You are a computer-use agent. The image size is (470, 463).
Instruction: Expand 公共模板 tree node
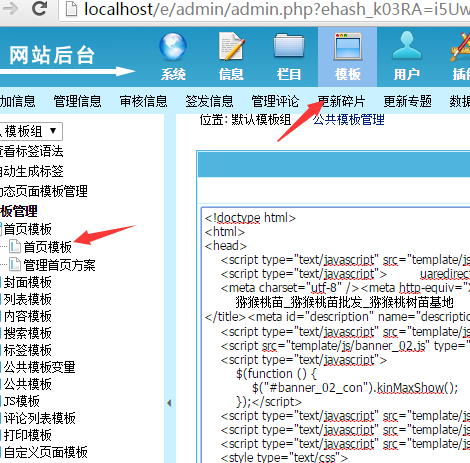pos(27,384)
